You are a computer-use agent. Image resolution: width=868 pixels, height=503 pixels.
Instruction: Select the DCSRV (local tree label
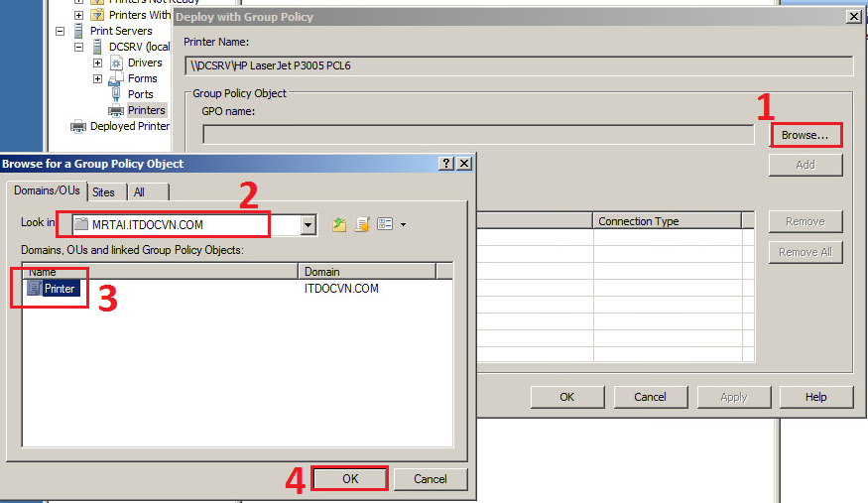click(140, 47)
